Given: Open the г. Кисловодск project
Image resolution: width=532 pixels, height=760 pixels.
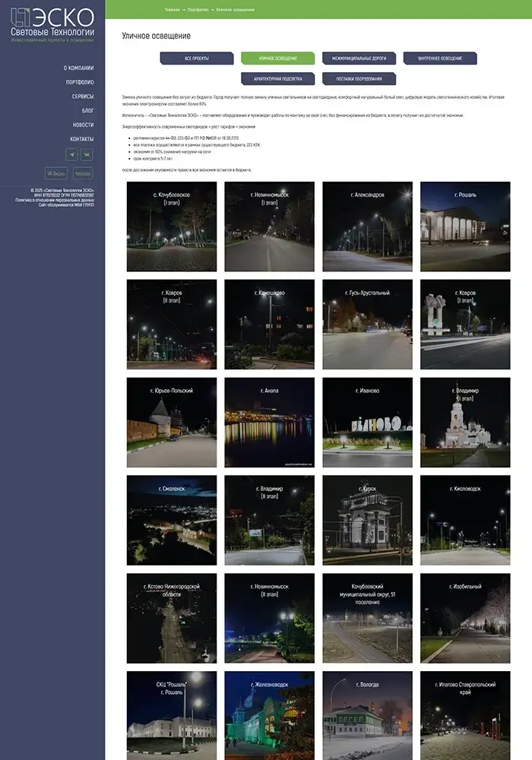Looking at the screenshot, I should (465, 521).
